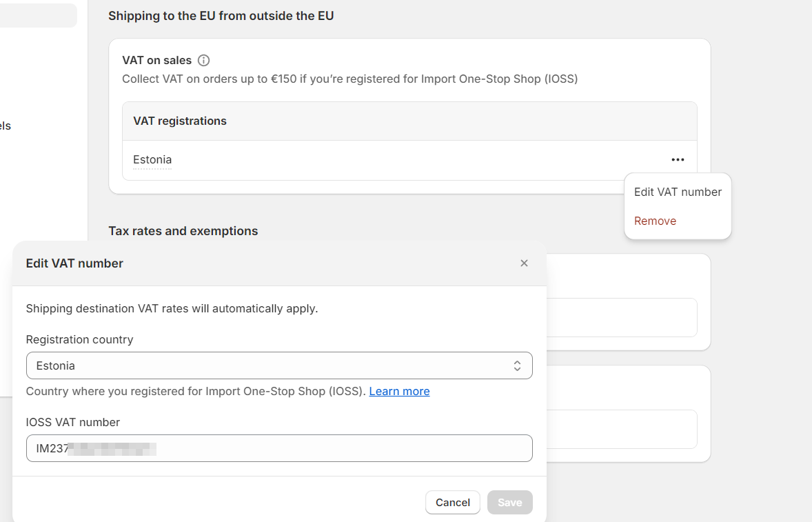Click the info icon beside VAT on sales

click(203, 61)
